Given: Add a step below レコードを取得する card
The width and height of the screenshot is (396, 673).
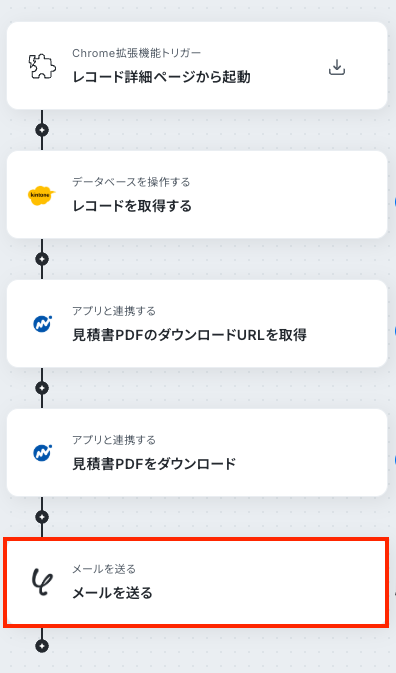Looking at the screenshot, I should (x=42, y=259).
